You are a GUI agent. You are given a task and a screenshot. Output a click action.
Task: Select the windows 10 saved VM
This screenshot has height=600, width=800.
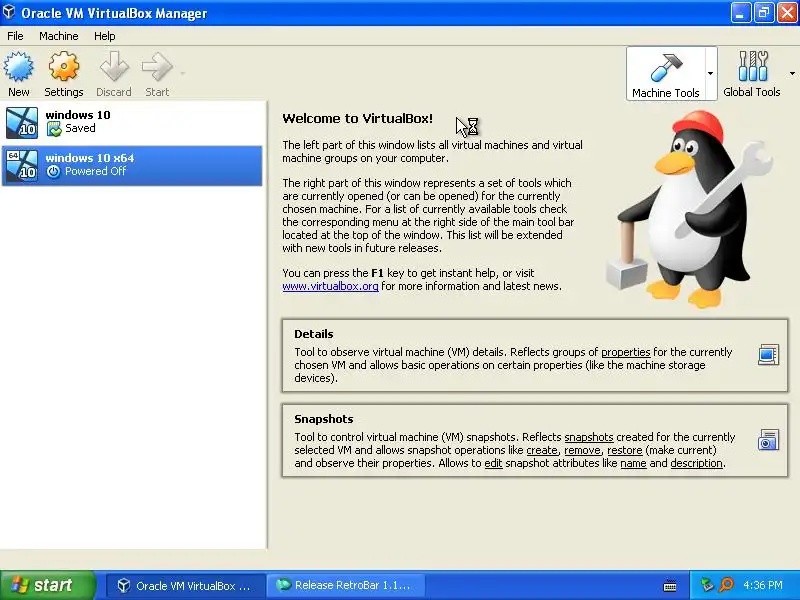(x=132, y=122)
